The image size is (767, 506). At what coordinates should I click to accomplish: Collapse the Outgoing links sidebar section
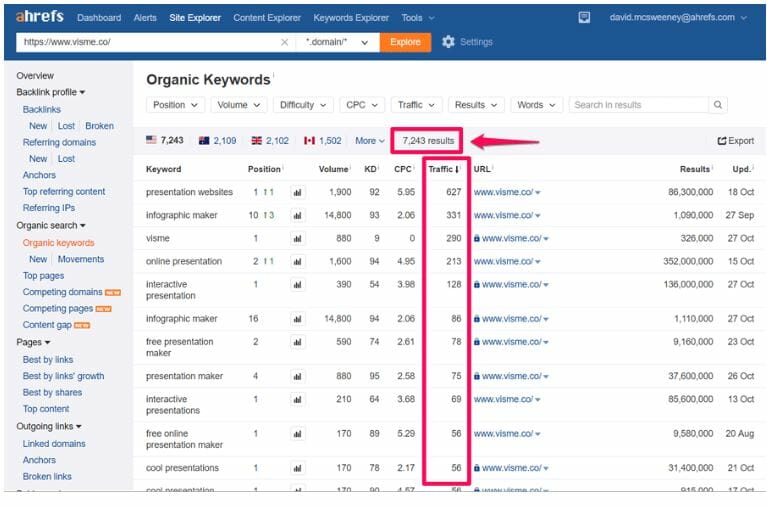pos(48,427)
